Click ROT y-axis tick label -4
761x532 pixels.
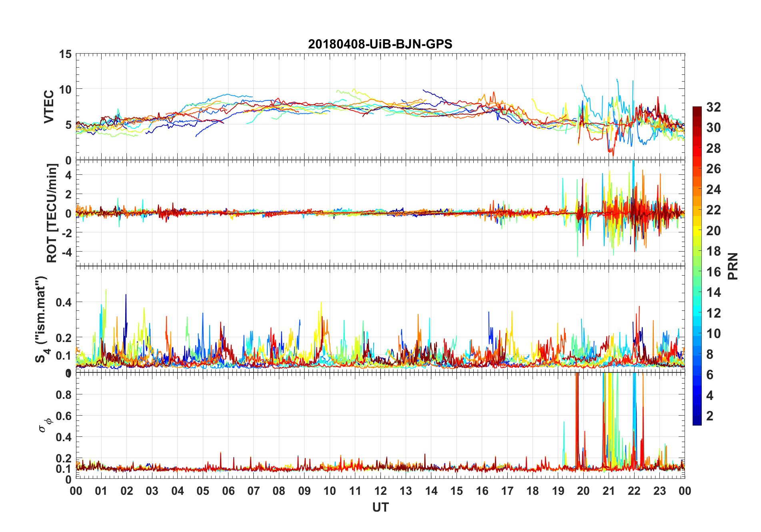pyautogui.click(x=66, y=252)
